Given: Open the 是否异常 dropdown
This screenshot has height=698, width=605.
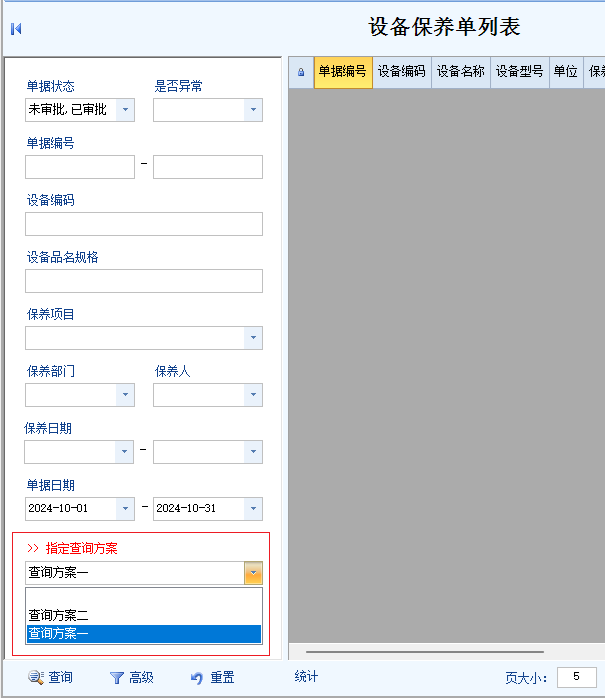Looking at the screenshot, I should coord(253,109).
